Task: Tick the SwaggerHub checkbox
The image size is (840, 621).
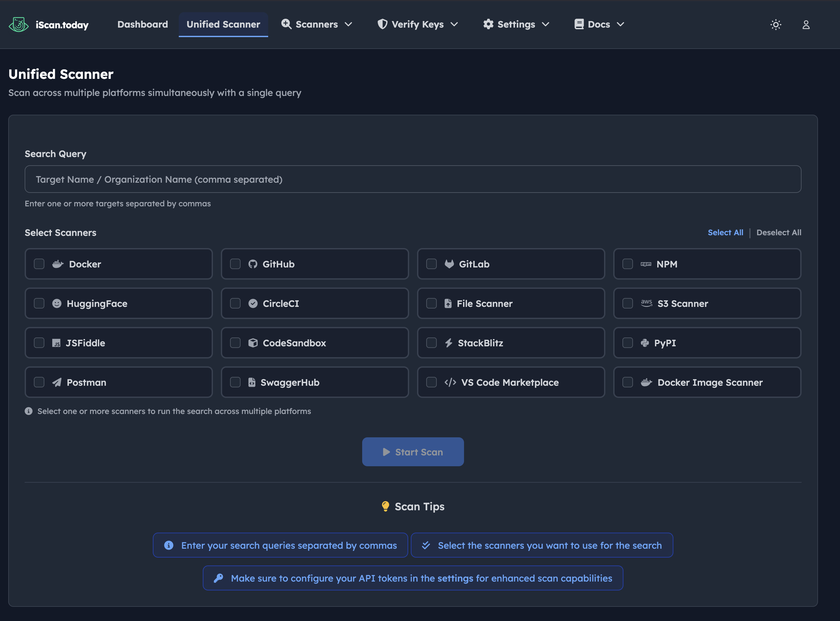Action: click(235, 382)
